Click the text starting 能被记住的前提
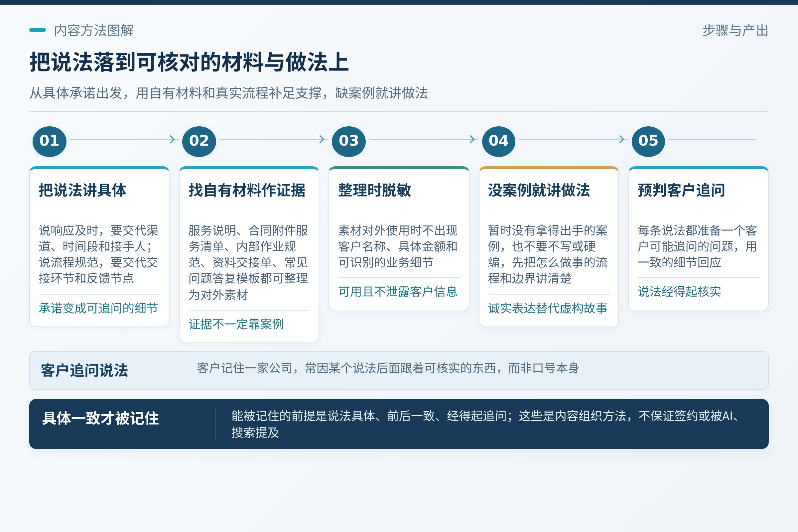Viewport: 798px width, 532px height. point(486,424)
